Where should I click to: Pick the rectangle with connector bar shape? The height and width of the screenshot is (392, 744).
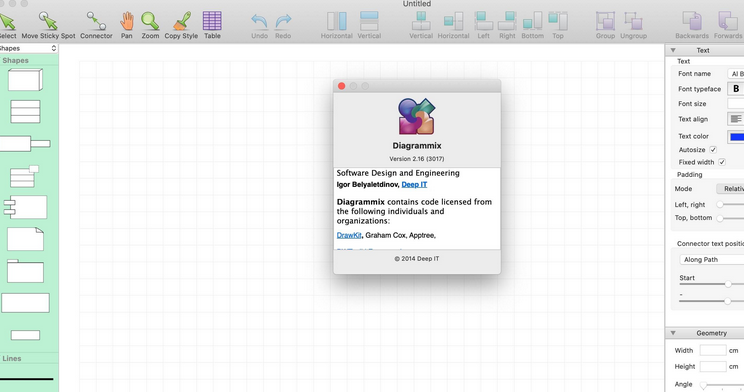(25, 143)
